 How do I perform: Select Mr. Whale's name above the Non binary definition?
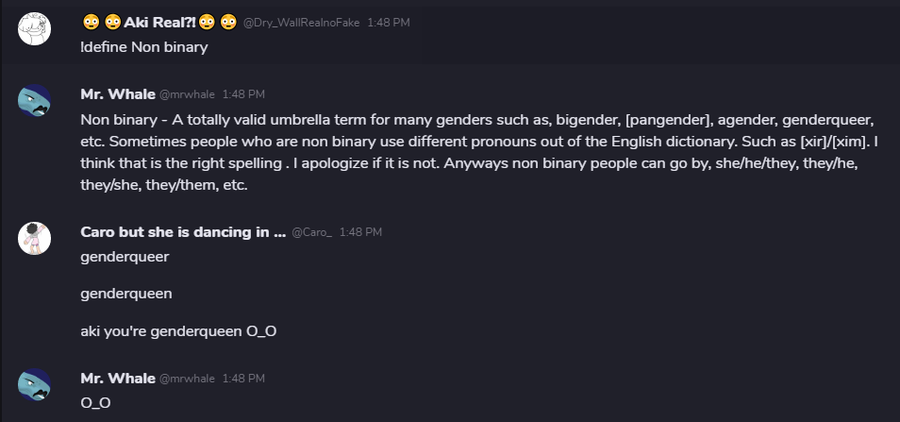[117, 94]
